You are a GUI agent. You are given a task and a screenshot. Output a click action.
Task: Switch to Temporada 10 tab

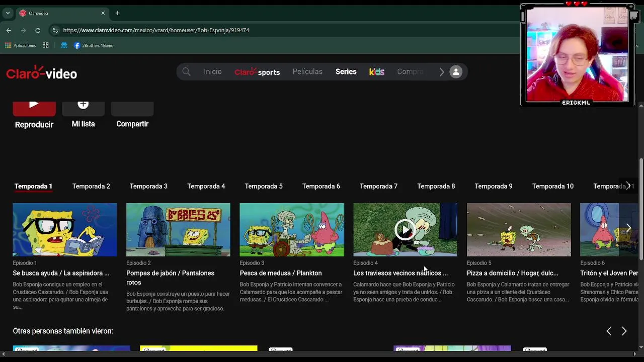click(553, 186)
